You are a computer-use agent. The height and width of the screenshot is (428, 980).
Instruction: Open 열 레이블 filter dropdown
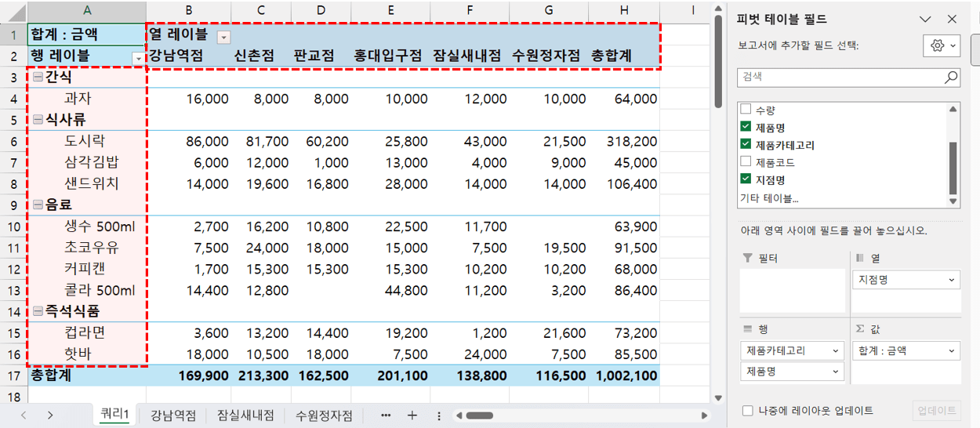(223, 37)
